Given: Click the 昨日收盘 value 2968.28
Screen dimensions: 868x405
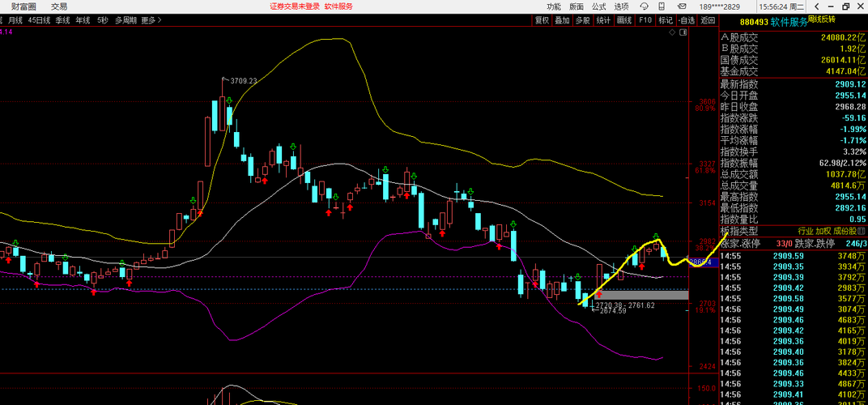Looking at the screenshot, I should [x=849, y=107].
